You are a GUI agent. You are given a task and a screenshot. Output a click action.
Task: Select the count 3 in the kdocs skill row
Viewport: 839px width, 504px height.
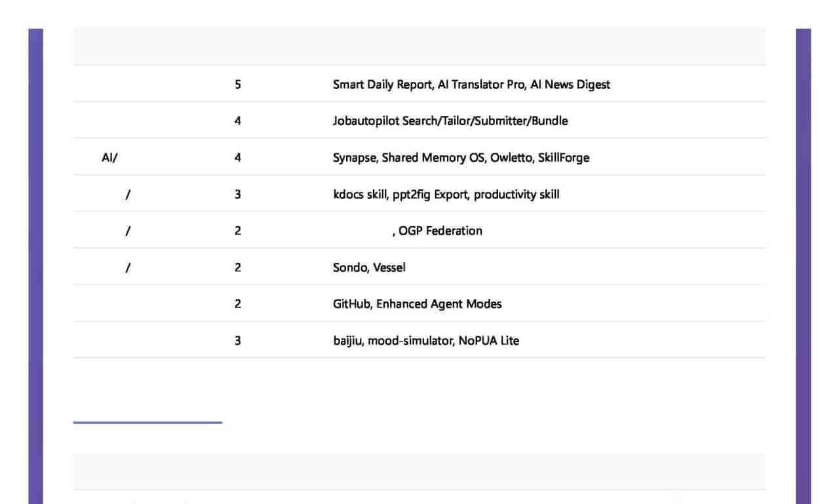click(x=238, y=195)
